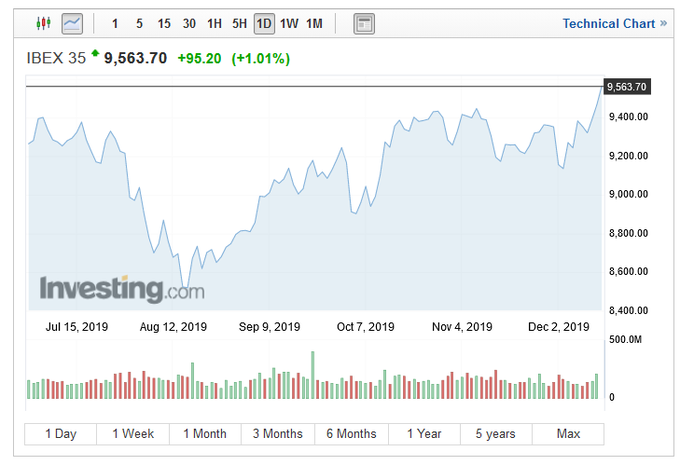Click the (+1.01%) percent change
680x465 pixels.
point(261,58)
